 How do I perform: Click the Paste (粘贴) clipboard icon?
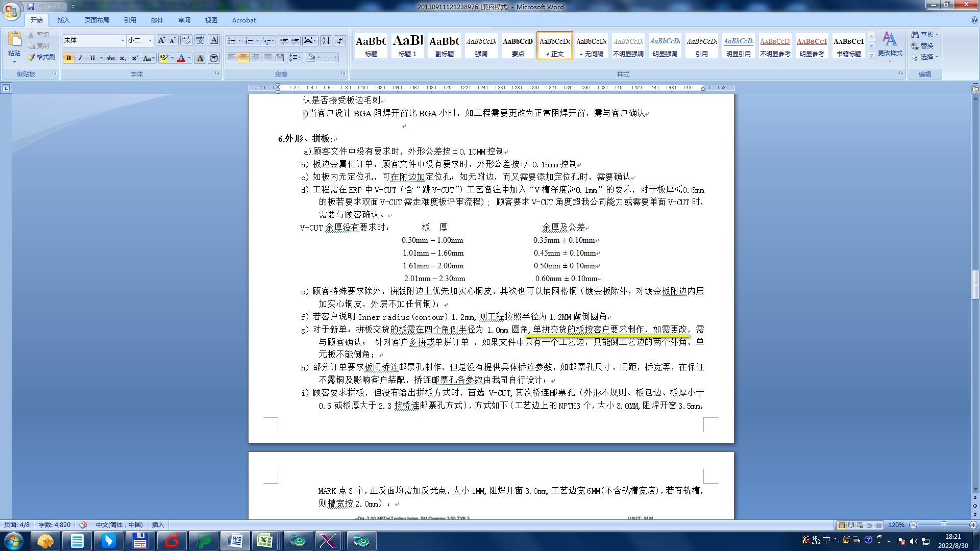(x=14, y=39)
